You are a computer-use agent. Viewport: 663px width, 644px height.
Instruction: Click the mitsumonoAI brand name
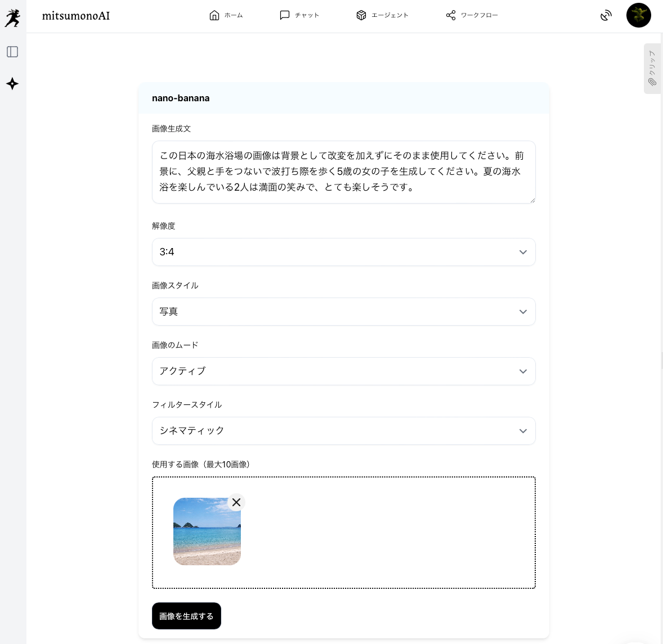[76, 16]
